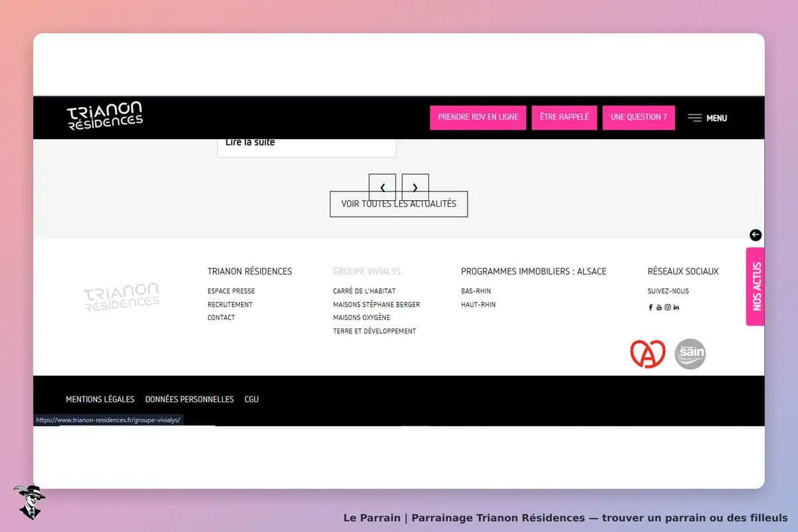
Task: Click Programmes Immobiliers : Alsace heading
Action: tap(534, 271)
